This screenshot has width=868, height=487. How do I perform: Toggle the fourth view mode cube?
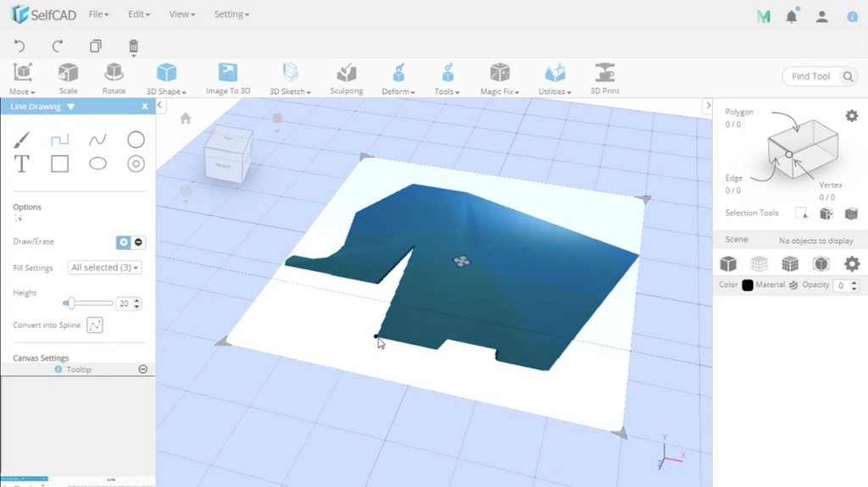tap(821, 264)
